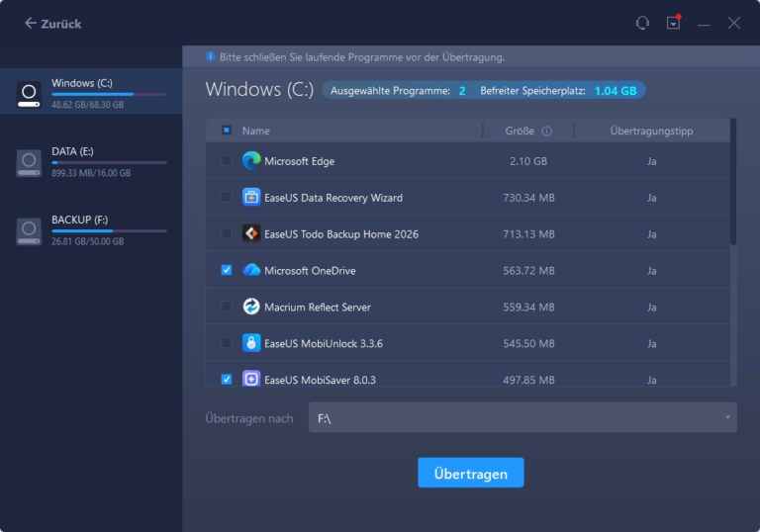
Task: Click the Name column header
Action: point(256,131)
